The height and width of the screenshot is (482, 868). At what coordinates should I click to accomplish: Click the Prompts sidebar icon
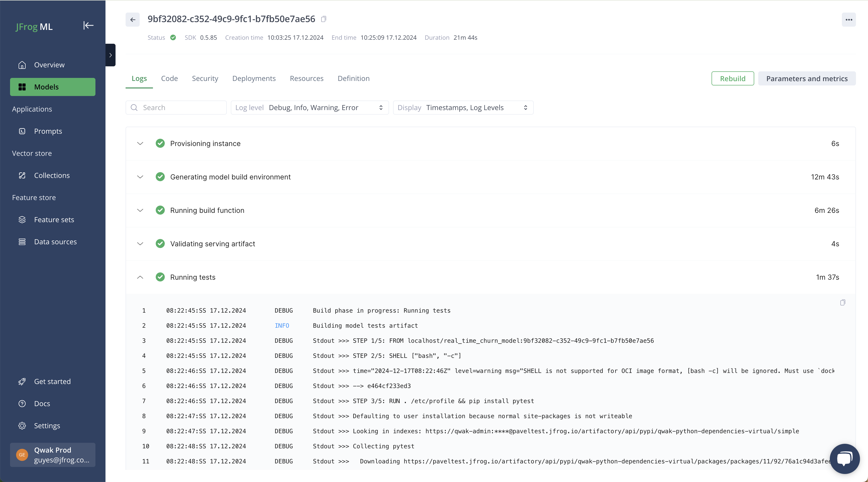coord(21,131)
